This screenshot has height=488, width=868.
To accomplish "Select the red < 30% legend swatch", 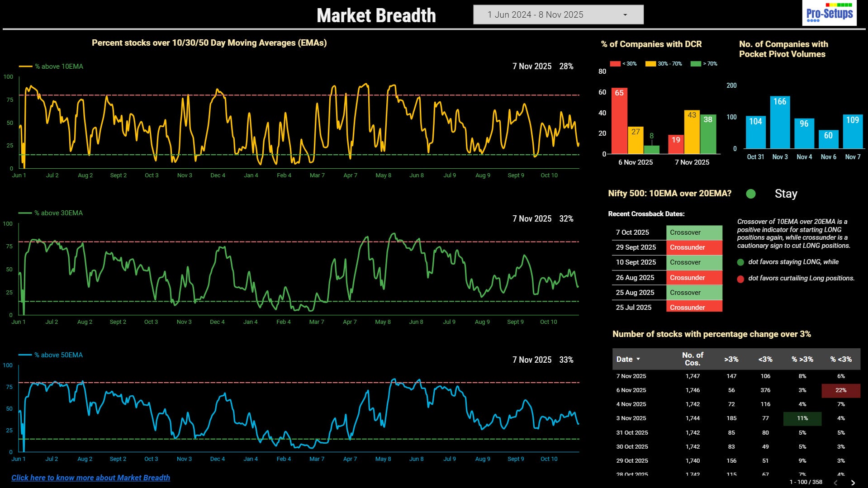I will (x=615, y=64).
